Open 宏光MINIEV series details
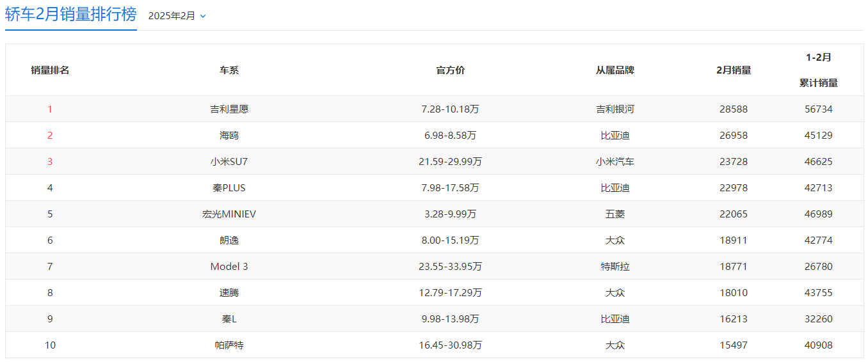Viewport: 868px width, 362px height. click(x=229, y=214)
